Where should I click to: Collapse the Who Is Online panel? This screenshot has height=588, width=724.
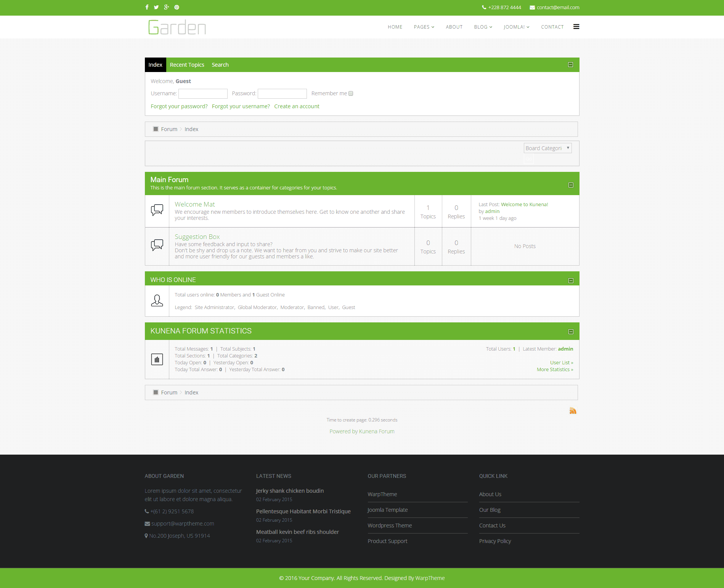pos(571,280)
